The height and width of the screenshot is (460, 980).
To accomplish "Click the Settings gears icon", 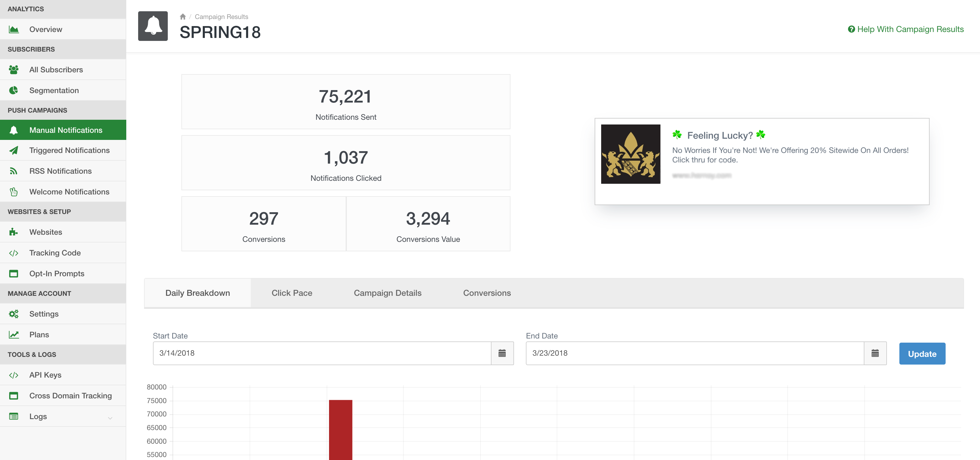I will pos(14,314).
